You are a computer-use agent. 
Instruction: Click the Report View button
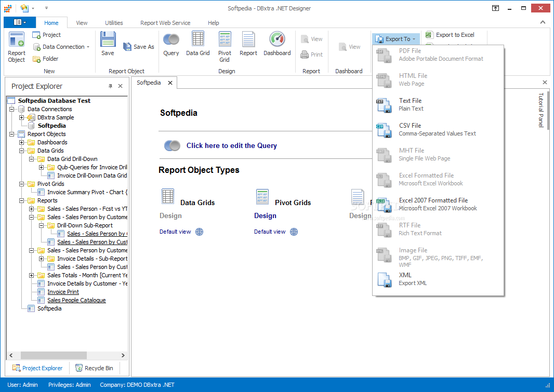point(312,39)
